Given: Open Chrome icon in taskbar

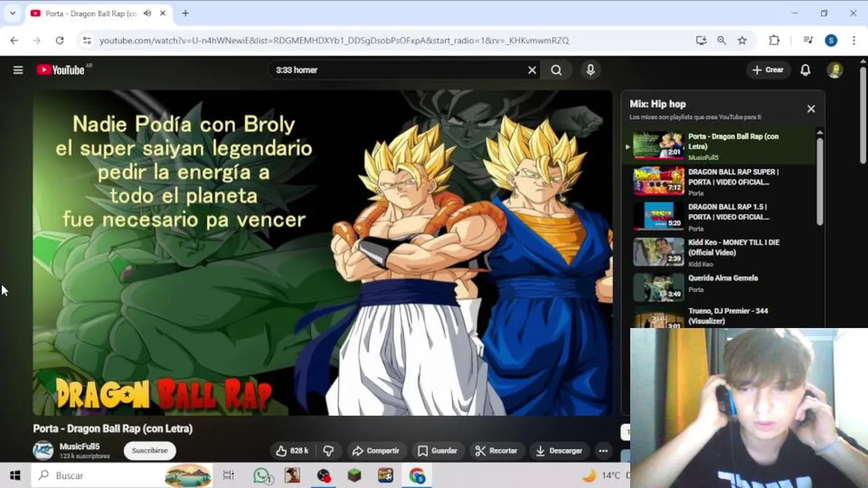Looking at the screenshot, I should pos(417,475).
